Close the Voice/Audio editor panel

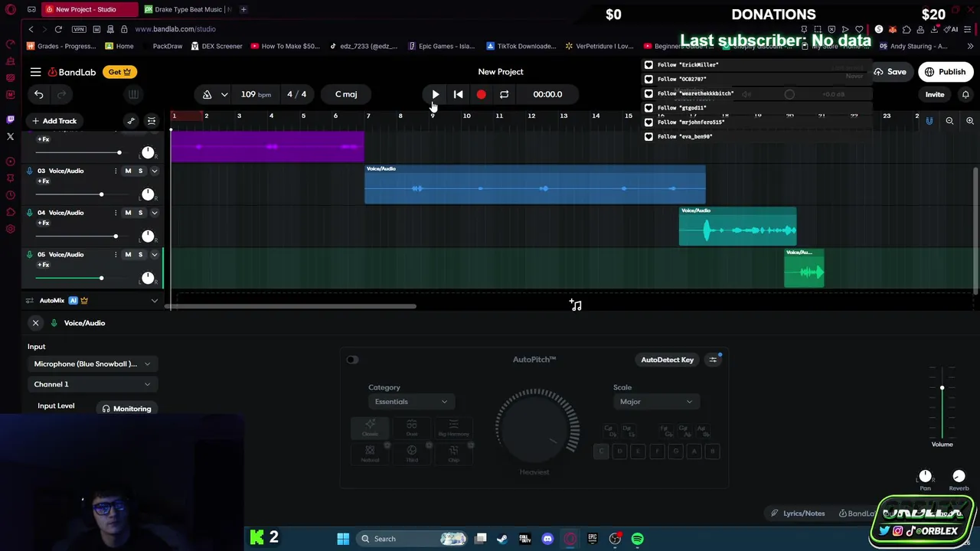tap(35, 323)
